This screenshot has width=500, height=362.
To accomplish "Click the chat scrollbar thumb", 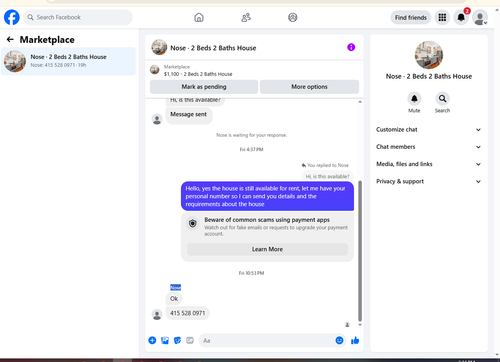I will tap(360, 251).
